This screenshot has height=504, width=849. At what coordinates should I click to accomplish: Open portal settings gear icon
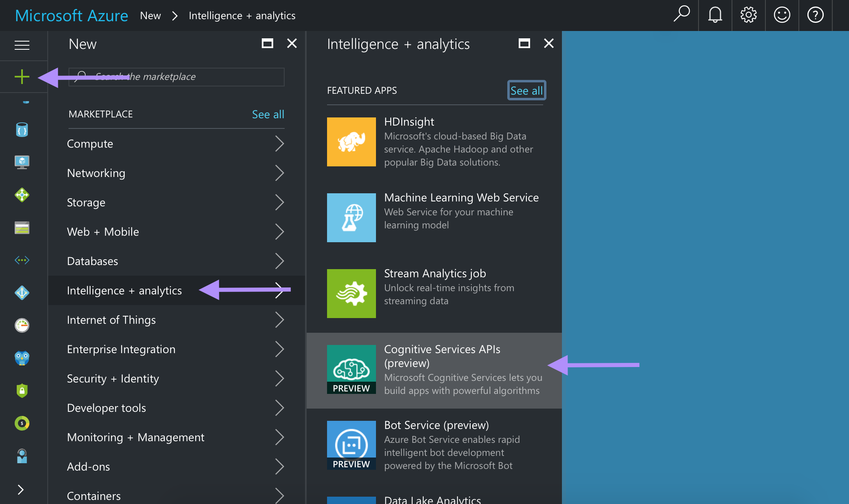point(748,15)
